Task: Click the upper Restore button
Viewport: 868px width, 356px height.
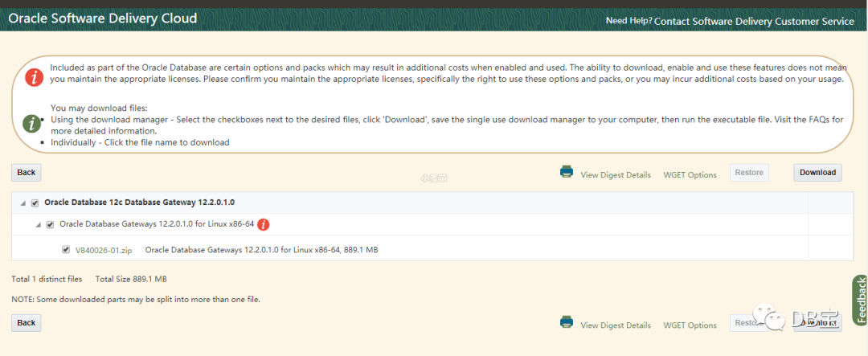Action: [749, 172]
